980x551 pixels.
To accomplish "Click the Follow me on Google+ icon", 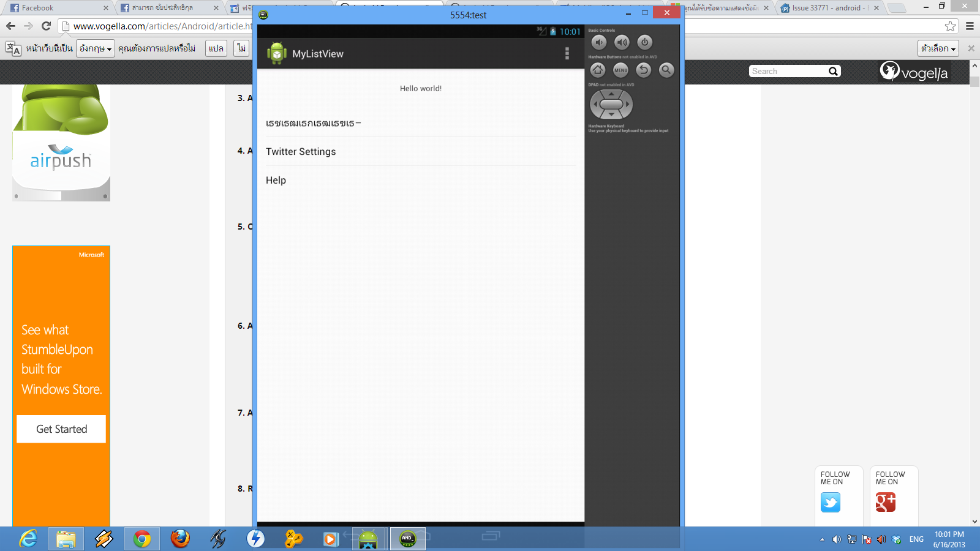I will (886, 503).
